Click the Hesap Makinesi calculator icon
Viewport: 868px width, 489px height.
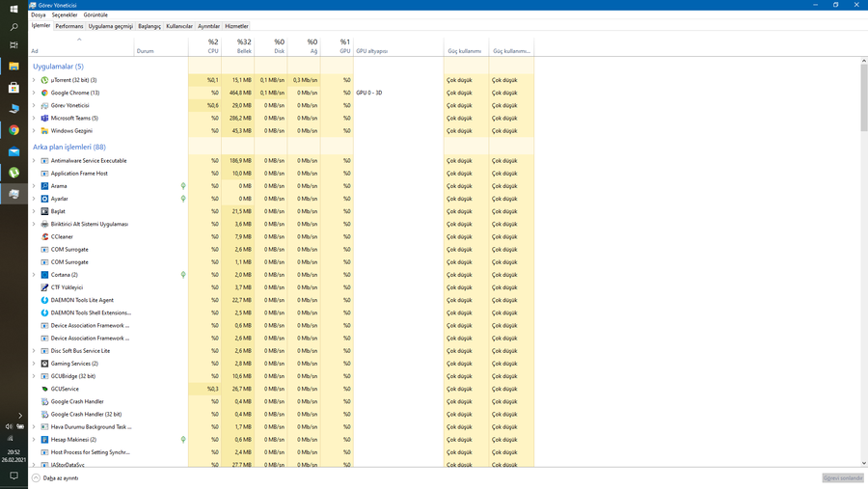44,439
